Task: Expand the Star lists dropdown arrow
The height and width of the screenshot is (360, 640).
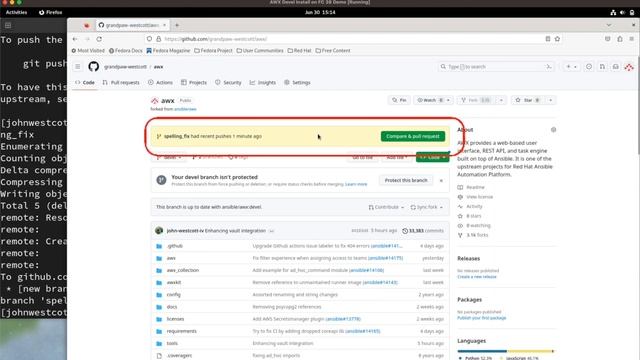Action: click(x=550, y=100)
